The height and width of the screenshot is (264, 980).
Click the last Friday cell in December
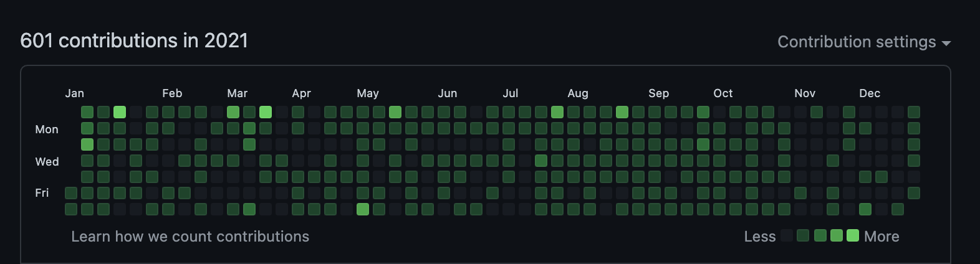click(x=913, y=193)
